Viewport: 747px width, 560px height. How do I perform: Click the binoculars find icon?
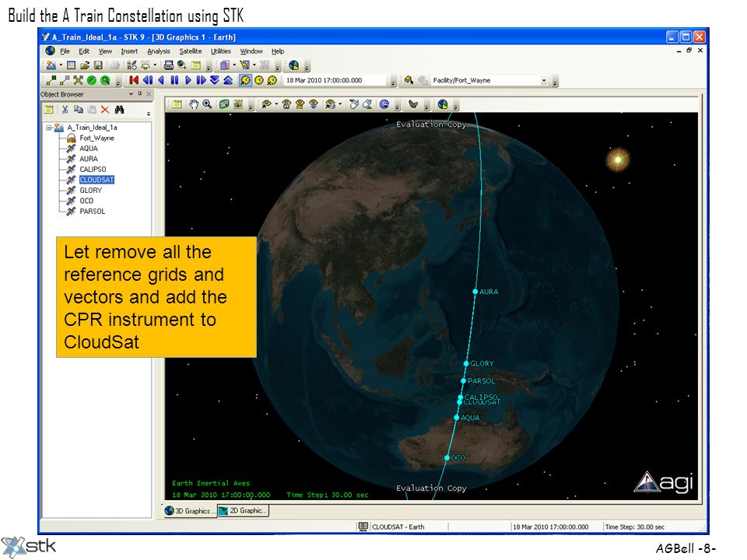pyautogui.click(x=119, y=110)
